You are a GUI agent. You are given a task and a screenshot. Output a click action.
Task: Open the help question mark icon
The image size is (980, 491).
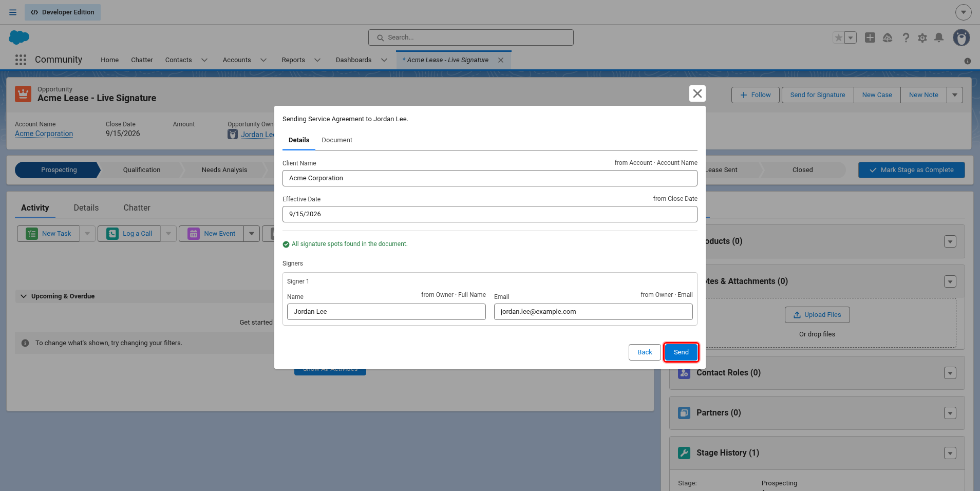point(906,37)
